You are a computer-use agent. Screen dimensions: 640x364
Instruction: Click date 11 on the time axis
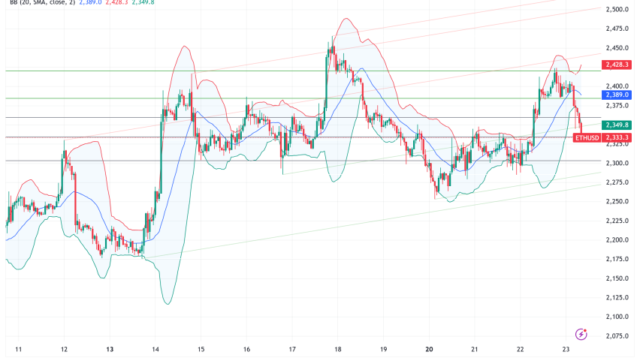(19, 350)
